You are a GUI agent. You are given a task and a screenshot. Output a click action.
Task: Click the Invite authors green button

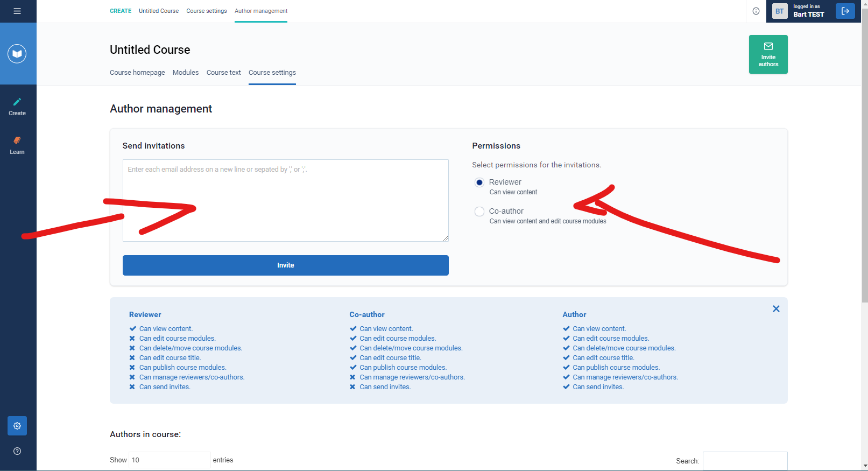click(768, 54)
